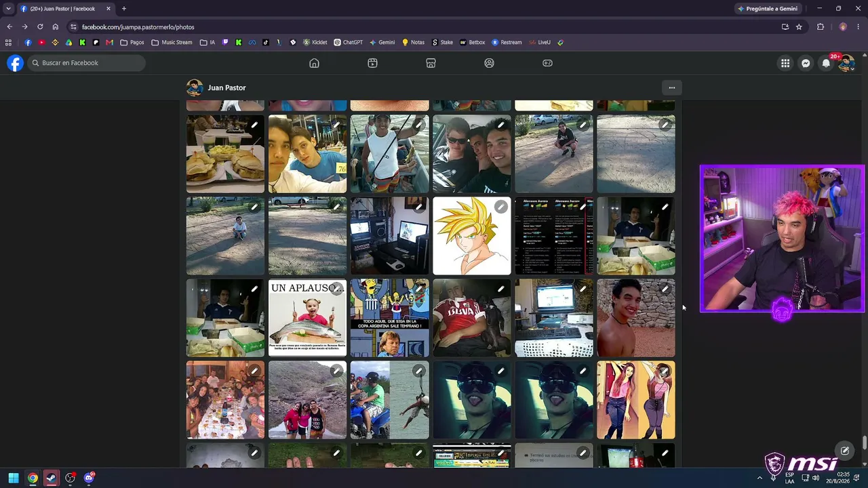Open the Notas bookmark
Viewport: 868px width, 488px height.
click(x=413, y=42)
